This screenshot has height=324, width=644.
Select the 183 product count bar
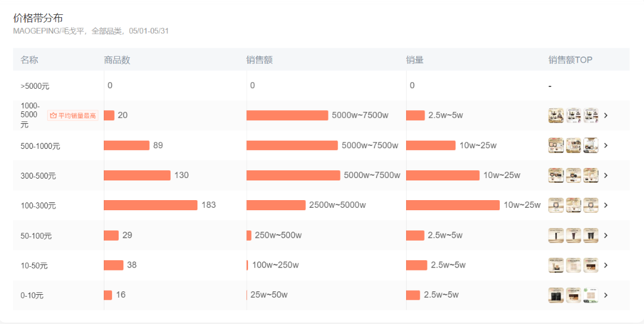[151, 205]
